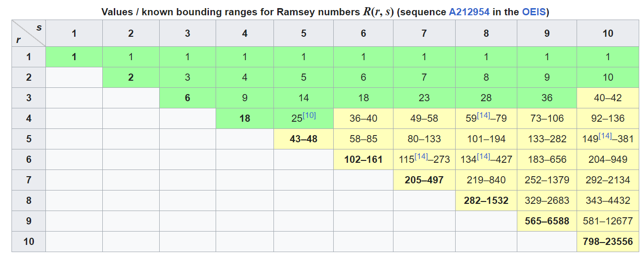
Task: Open citation [10] beside value 25
Action: coord(310,116)
